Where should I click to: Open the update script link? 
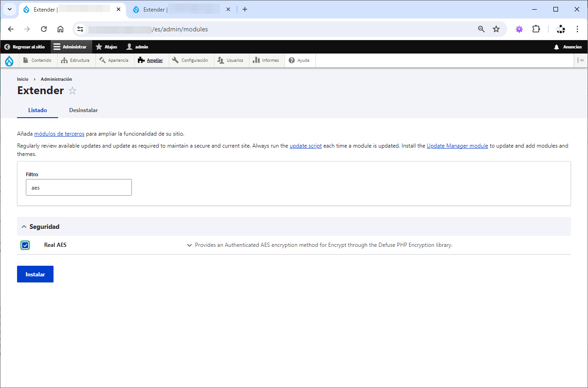[306, 146]
